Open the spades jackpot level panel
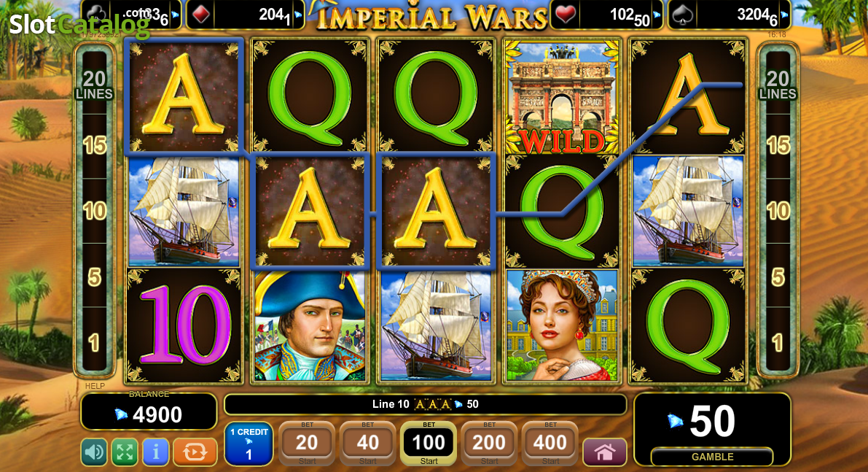The image size is (868, 472). 729,15
